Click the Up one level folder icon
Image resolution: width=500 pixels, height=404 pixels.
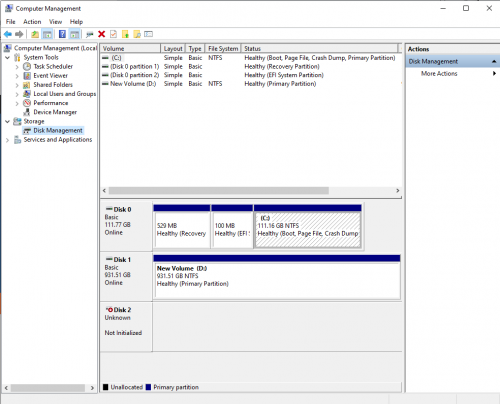(35, 34)
